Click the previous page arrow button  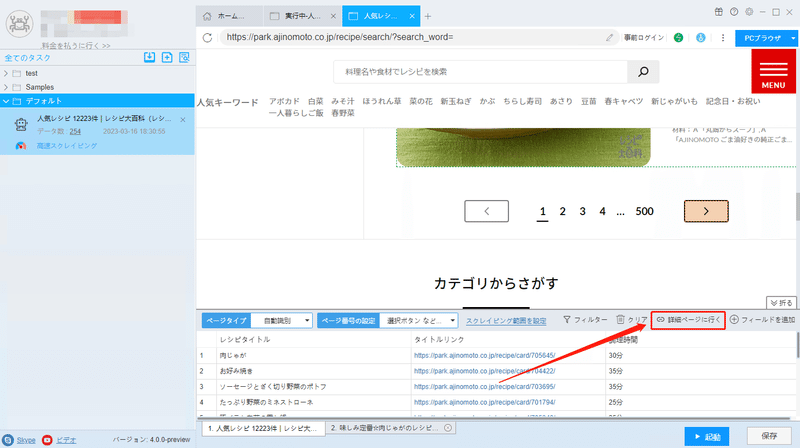tap(486, 211)
